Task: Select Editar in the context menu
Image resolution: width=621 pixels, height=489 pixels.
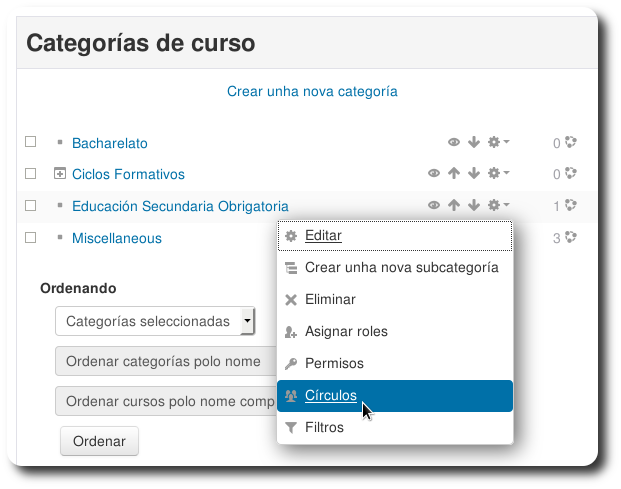Action: tap(395, 236)
